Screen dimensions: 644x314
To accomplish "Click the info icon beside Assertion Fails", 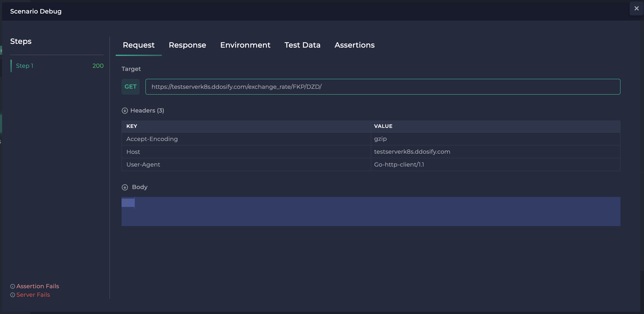I will [x=12, y=286].
